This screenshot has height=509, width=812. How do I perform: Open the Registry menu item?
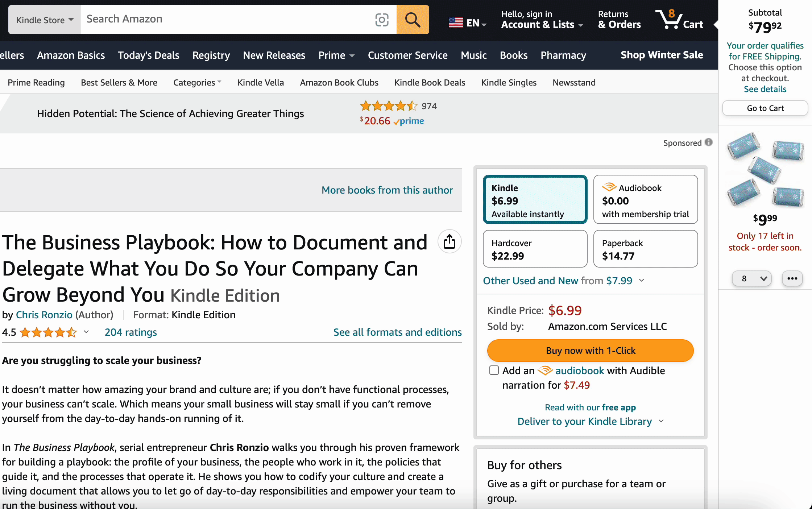211,55
